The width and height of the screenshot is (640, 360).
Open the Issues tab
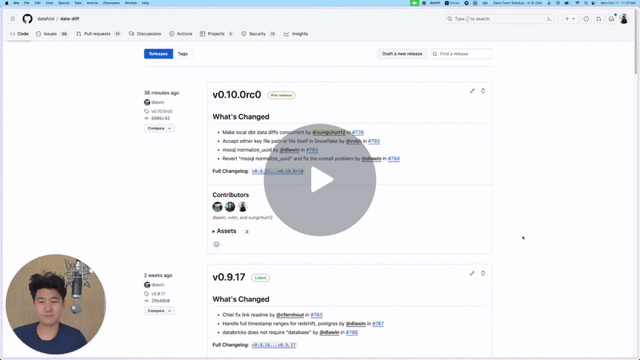(51, 34)
